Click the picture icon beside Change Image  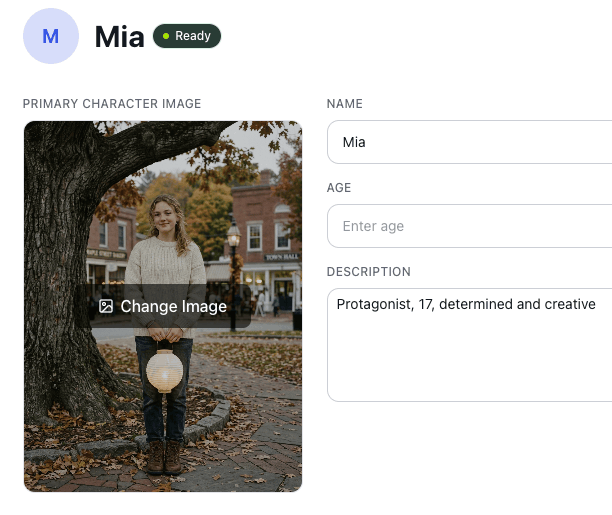pyautogui.click(x=106, y=307)
